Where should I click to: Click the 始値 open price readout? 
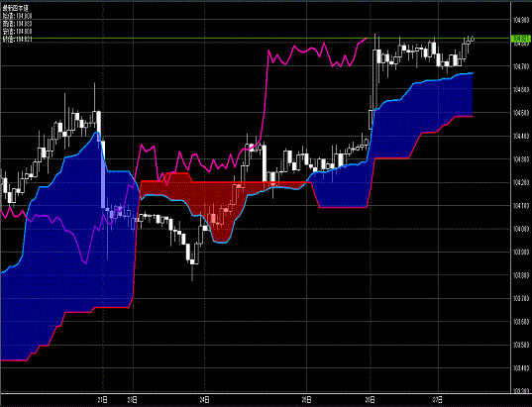pyautogui.click(x=17, y=15)
